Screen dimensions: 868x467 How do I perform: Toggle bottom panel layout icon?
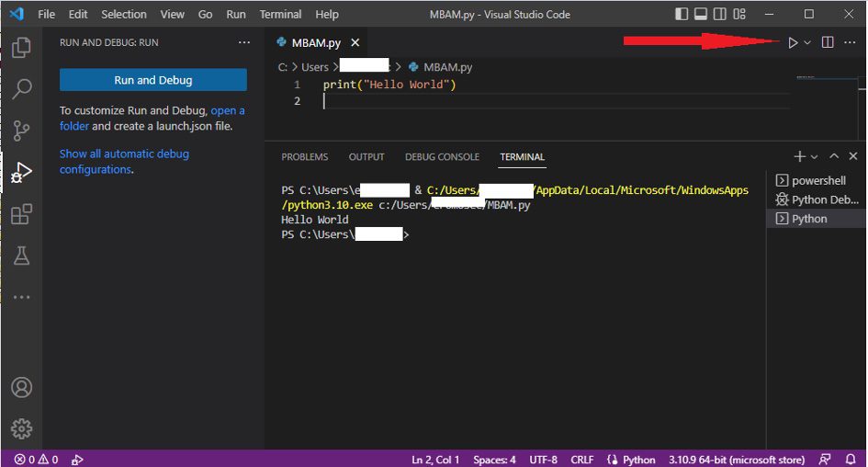point(700,15)
